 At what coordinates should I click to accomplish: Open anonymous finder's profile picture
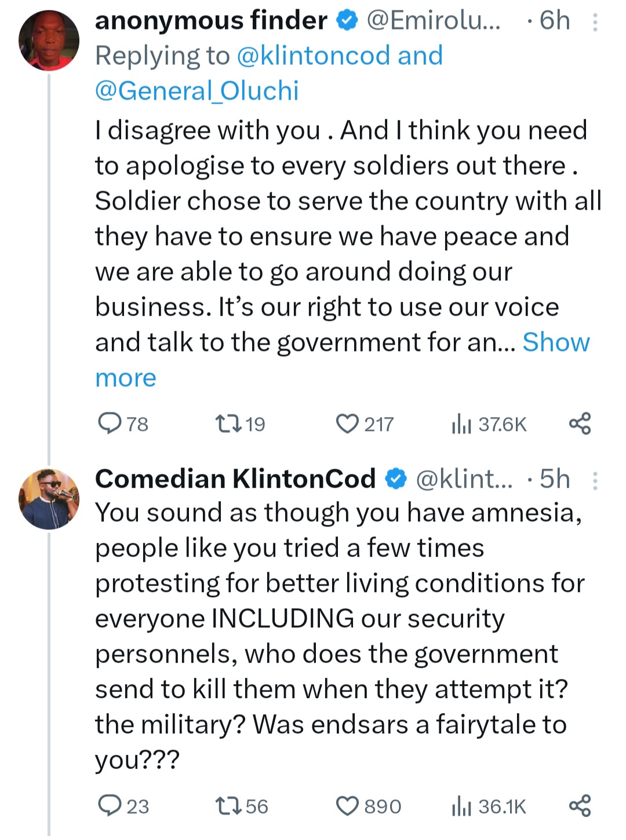pyautogui.click(x=49, y=41)
